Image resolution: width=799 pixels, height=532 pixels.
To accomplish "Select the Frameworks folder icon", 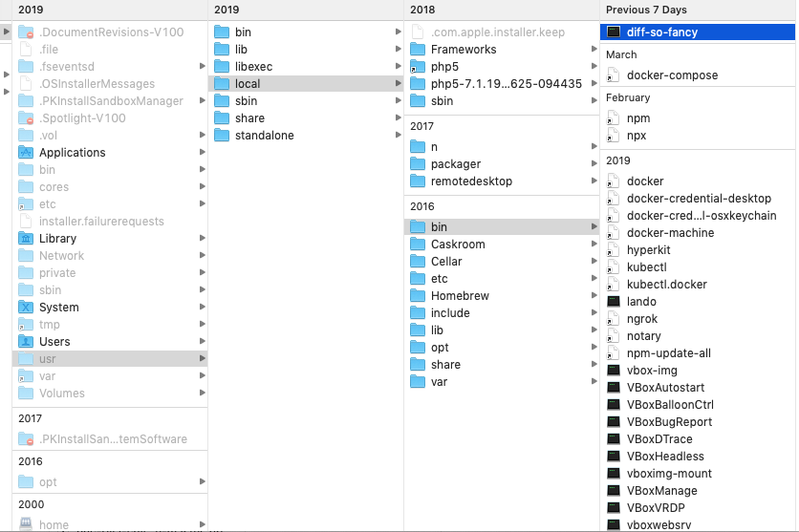I will click(x=418, y=50).
